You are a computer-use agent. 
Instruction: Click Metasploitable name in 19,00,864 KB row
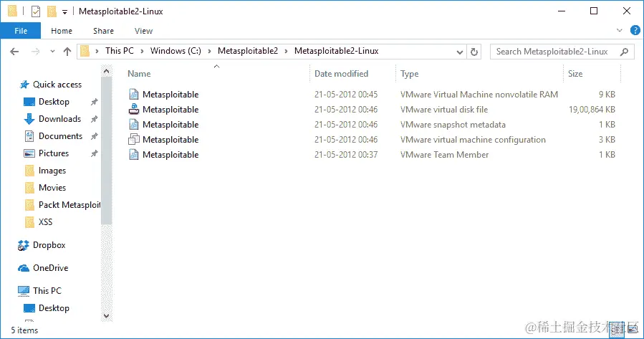click(170, 110)
